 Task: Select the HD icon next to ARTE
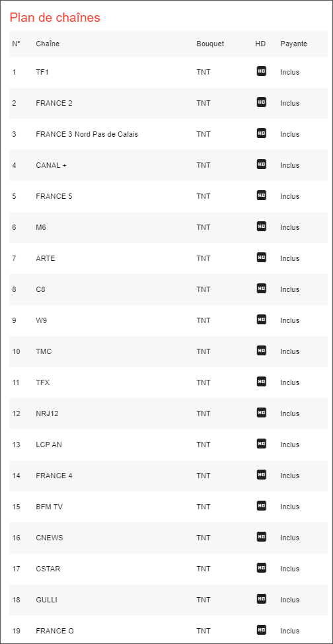(261, 258)
